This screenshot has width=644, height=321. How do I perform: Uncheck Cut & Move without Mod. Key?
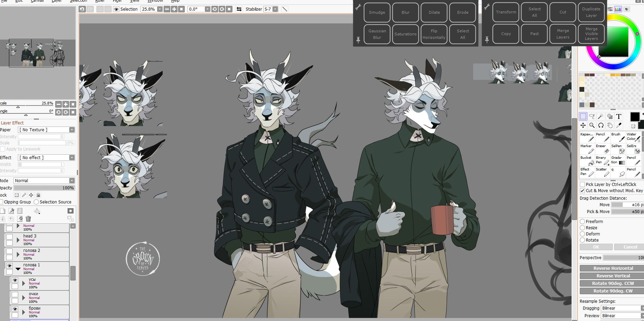[583, 191]
